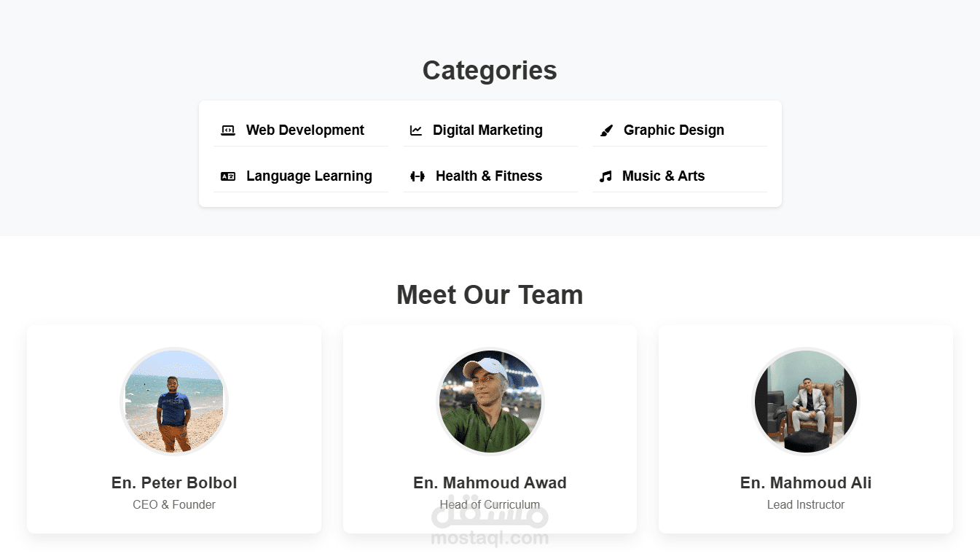Choose the Health & Fitness category

click(x=489, y=176)
